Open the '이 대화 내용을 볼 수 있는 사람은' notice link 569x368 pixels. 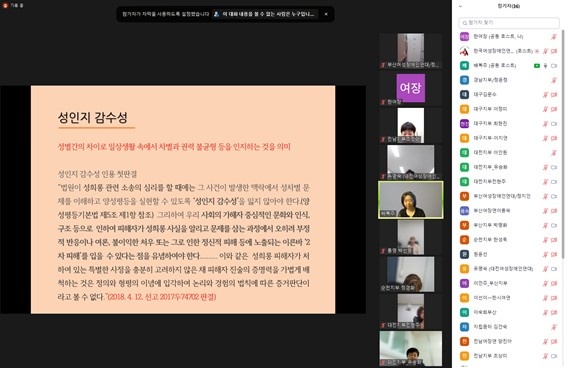[x=264, y=14]
